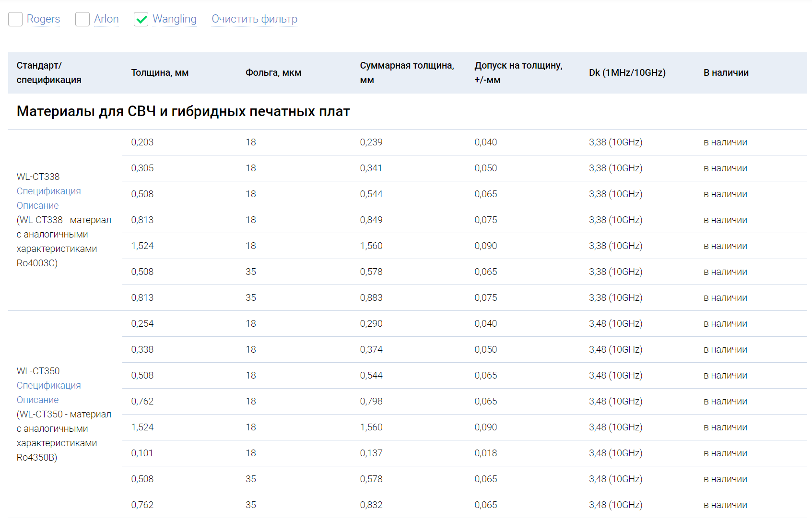This screenshot has height=522, width=812.
Task: Click tolerance '0,075' in 0,849 row
Action: point(486,220)
